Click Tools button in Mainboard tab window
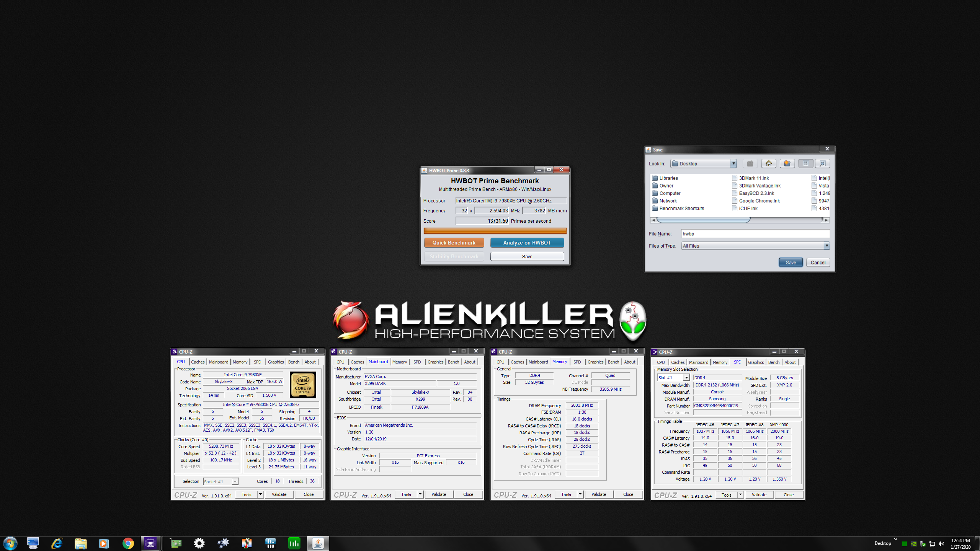This screenshot has height=551, width=980. pyautogui.click(x=406, y=494)
